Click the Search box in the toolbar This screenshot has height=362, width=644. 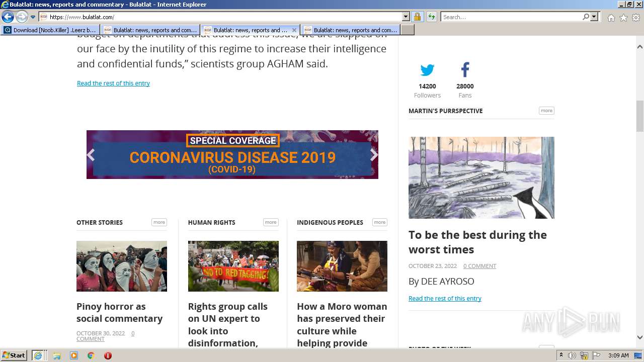coord(511,17)
